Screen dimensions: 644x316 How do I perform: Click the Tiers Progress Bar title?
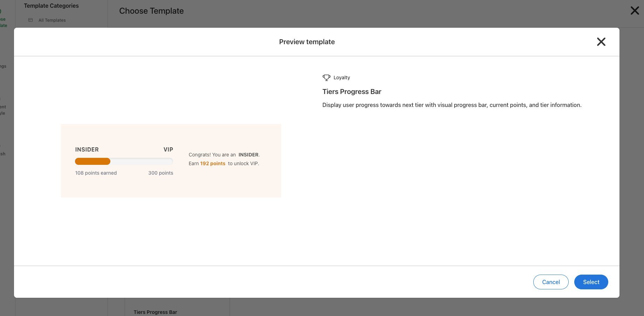tap(351, 92)
